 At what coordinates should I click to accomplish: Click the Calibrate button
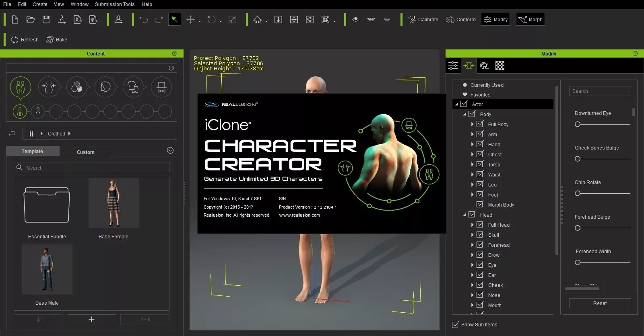pos(423,19)
